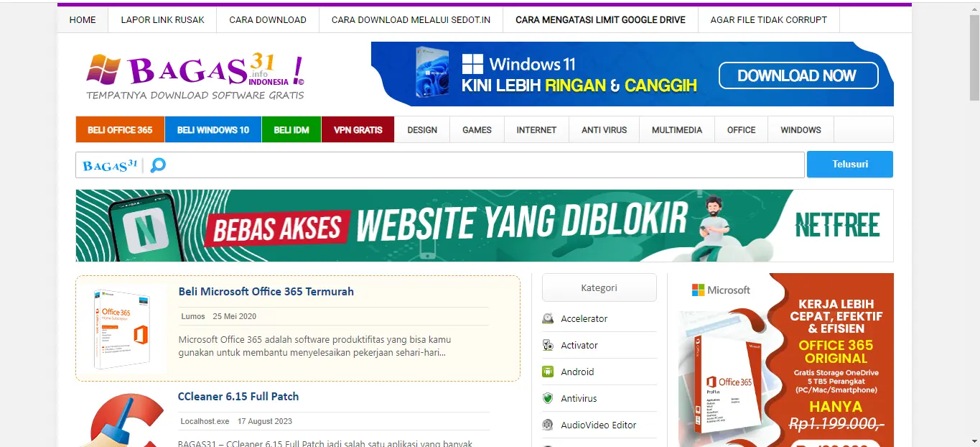The width and height of the screenshot is (980, 447).
Task: Switch to the GAMES tab
Action: click(476, 129)
